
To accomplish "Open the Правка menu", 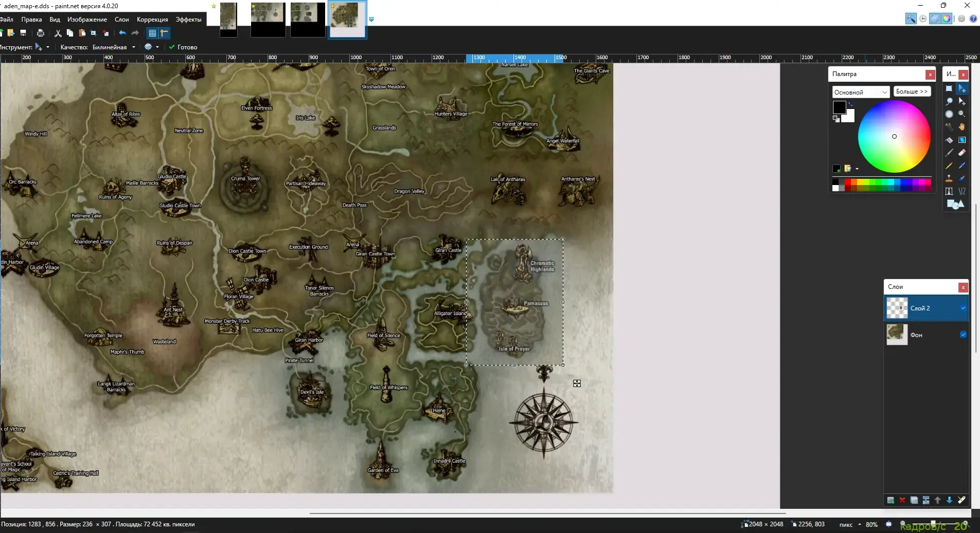I will (x=31, y=20).
